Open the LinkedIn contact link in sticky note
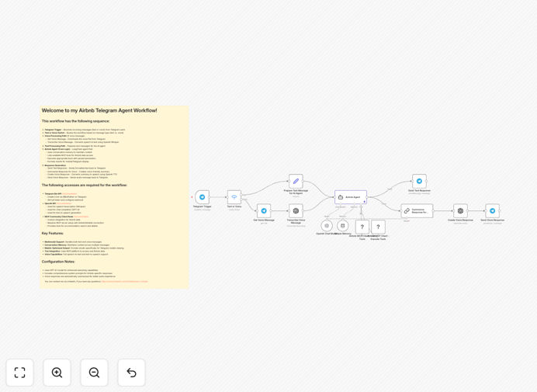 coord(125,281)
